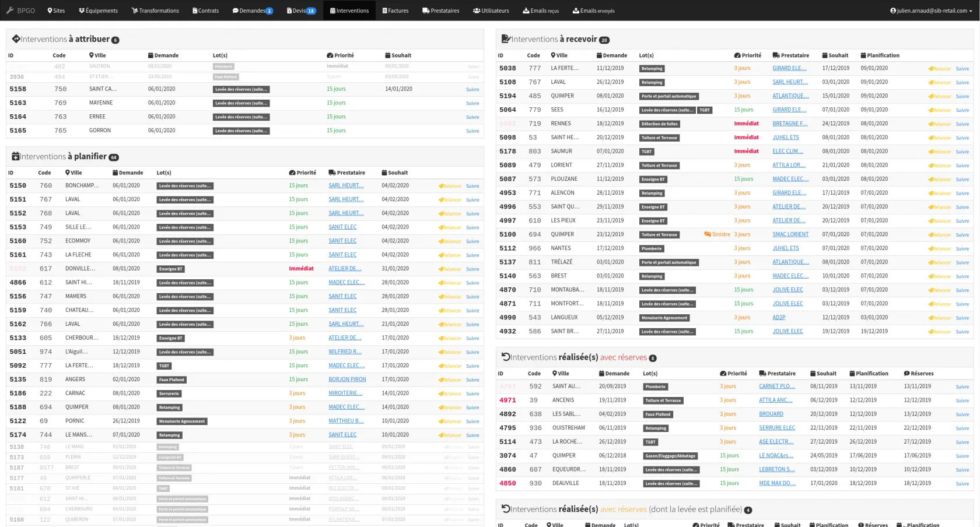Click Relancer for intervention 5038
The width and height of the screenshot is (980, 527).
(939, 69)
